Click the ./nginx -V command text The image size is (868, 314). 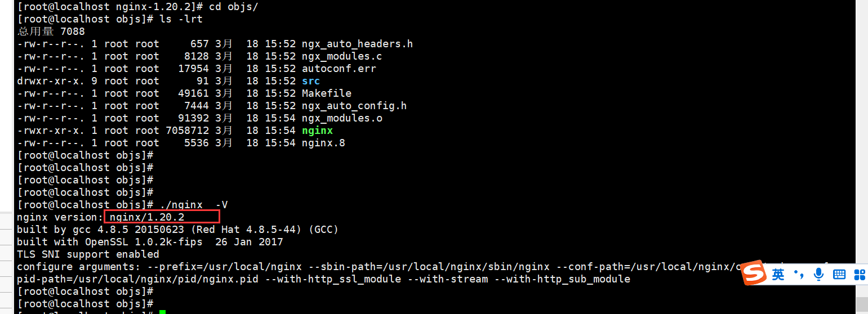pyautogui.click(x=194, y=205)
